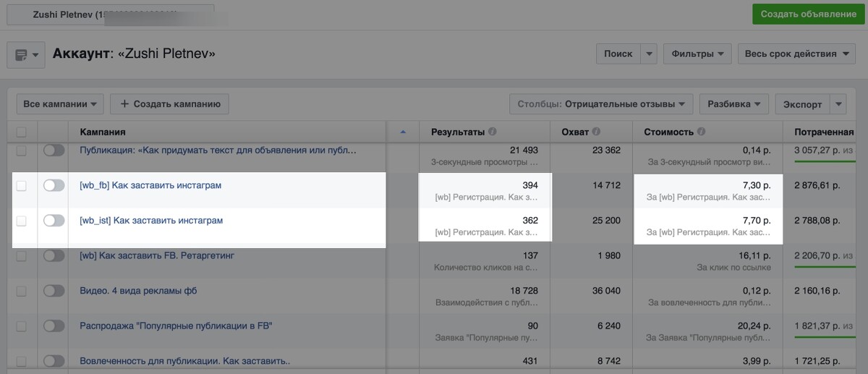Click info icon next to Охват header
Viewport: 868px width, 374px height.
[x=597, y=132]
